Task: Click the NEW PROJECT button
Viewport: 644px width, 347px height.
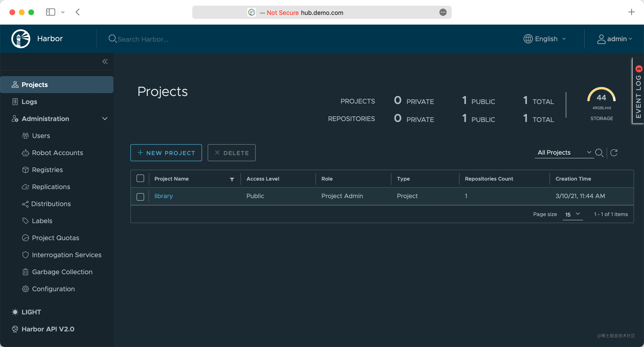Action: (x=166, y=153)
